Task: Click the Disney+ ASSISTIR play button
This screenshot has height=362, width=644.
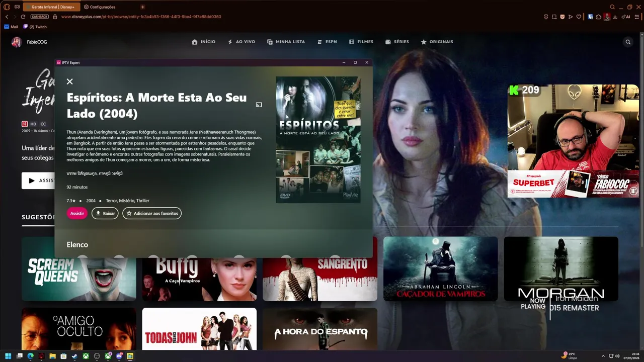Action: coord(38,180)
